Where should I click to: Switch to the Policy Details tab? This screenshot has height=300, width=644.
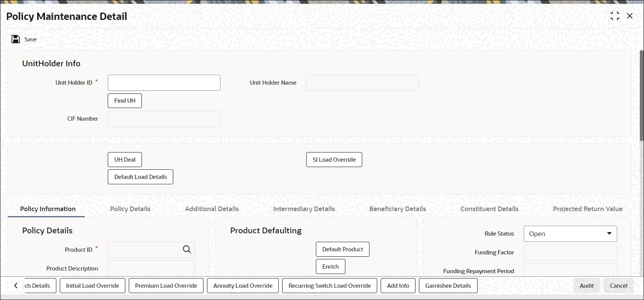pos(130,209)
